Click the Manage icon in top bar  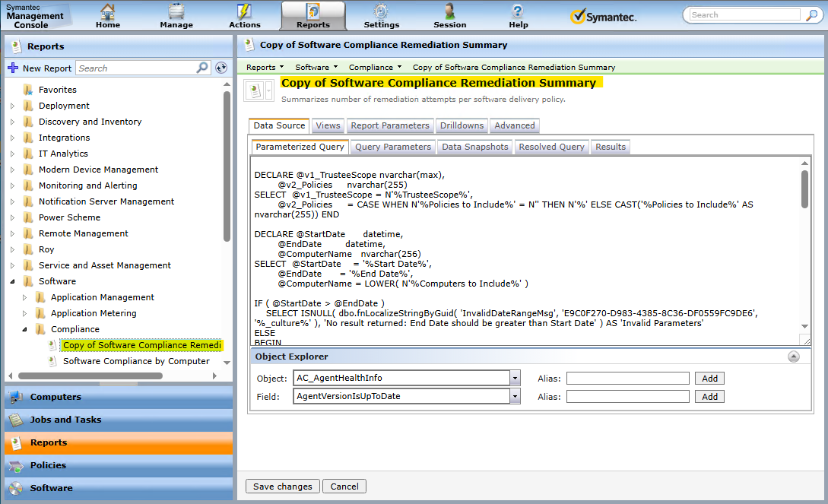click(x=176, y=12)
